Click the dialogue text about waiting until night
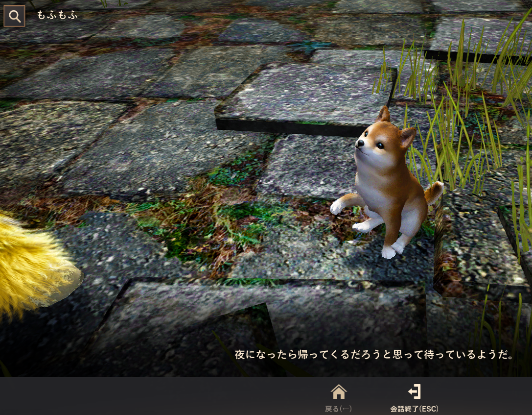532x415 pixels. [x=375, y=355]
